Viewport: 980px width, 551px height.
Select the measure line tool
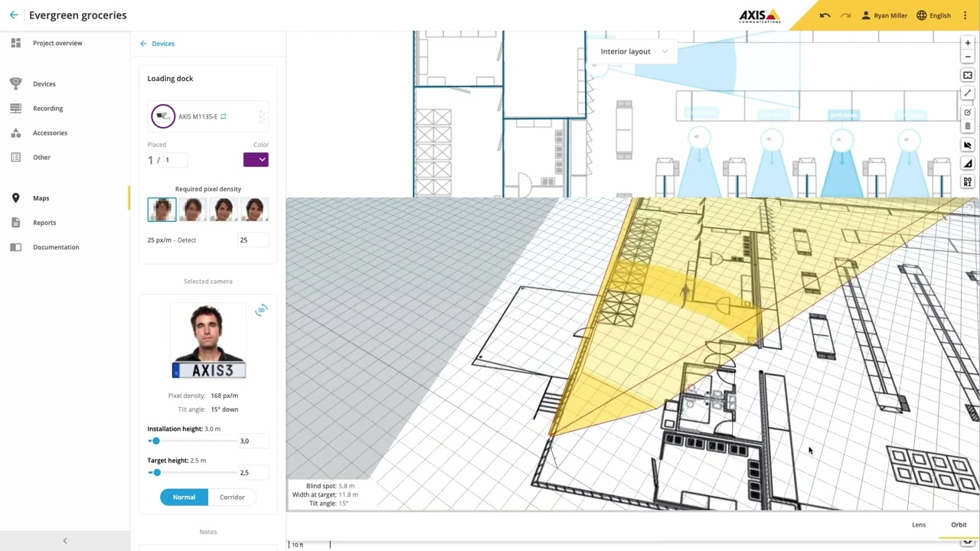(968, 93)
